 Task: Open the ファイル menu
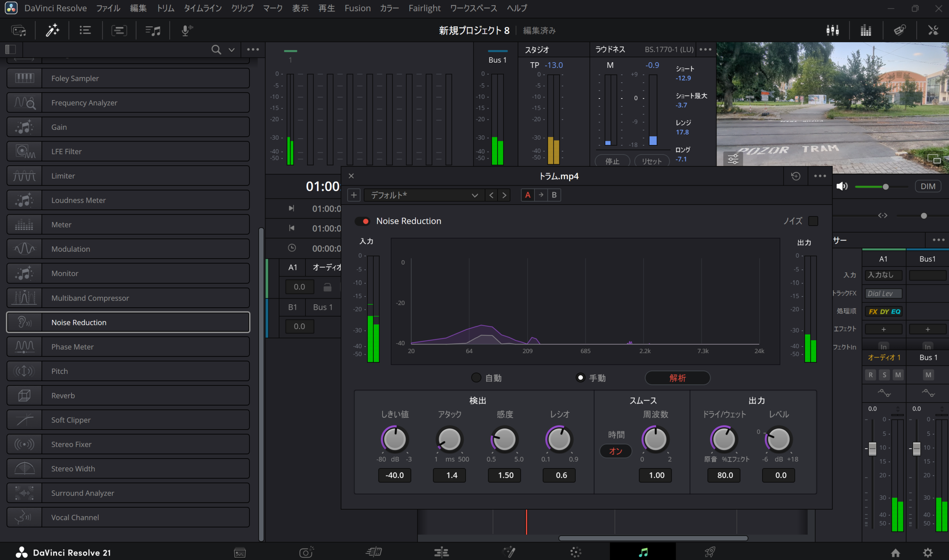[x=108, y=8]
